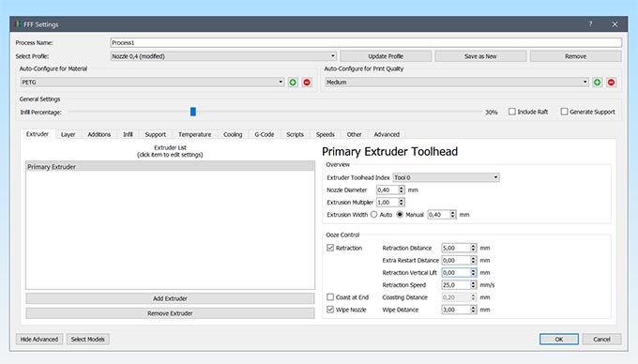Adjust Extra Restart Distance stepper arrows
This screenshot has width=638, height=364.
473,260
